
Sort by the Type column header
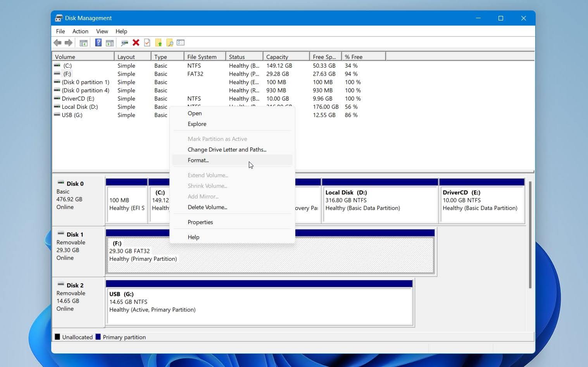tap(167, 57)
